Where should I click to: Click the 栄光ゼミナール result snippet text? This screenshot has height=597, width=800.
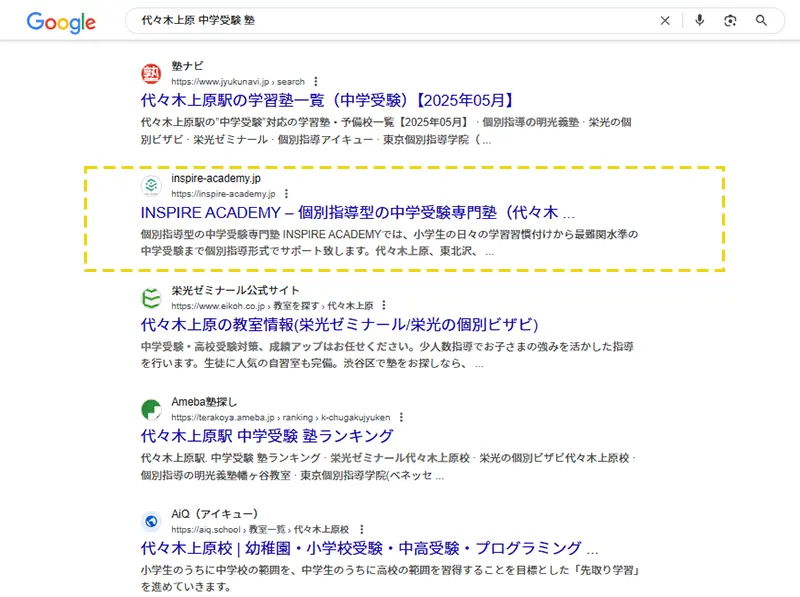point(387,355)
